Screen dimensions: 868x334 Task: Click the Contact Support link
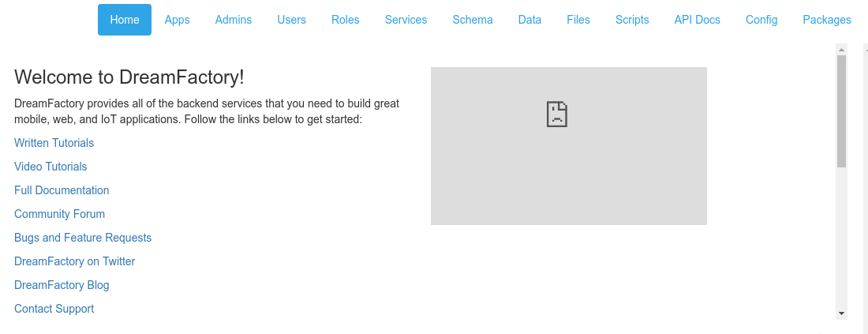[x=54, y=309]
